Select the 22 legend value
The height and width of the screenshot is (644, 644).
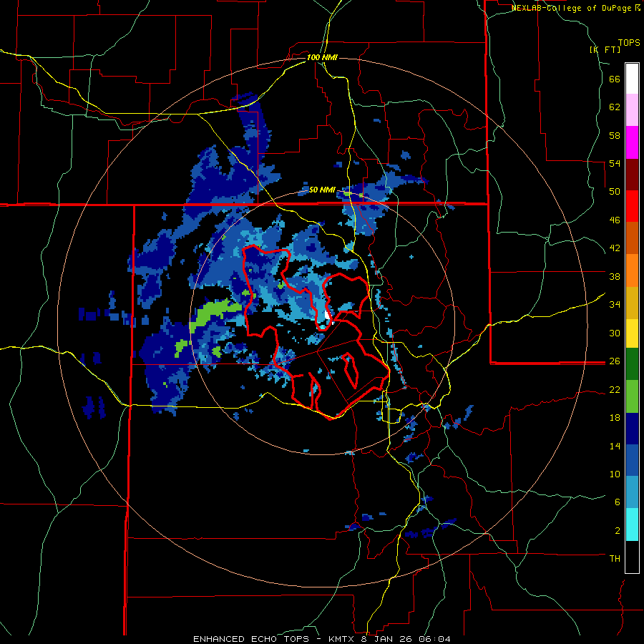click(615, 390)
